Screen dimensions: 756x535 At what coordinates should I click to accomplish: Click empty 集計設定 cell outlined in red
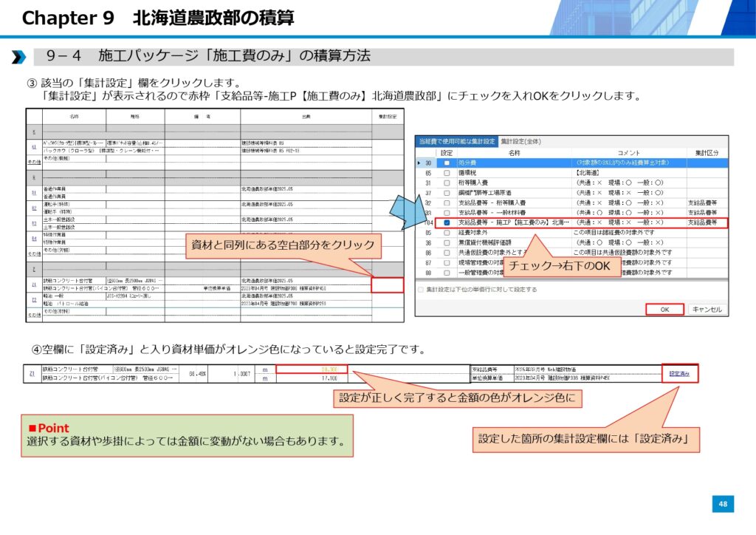388,284
